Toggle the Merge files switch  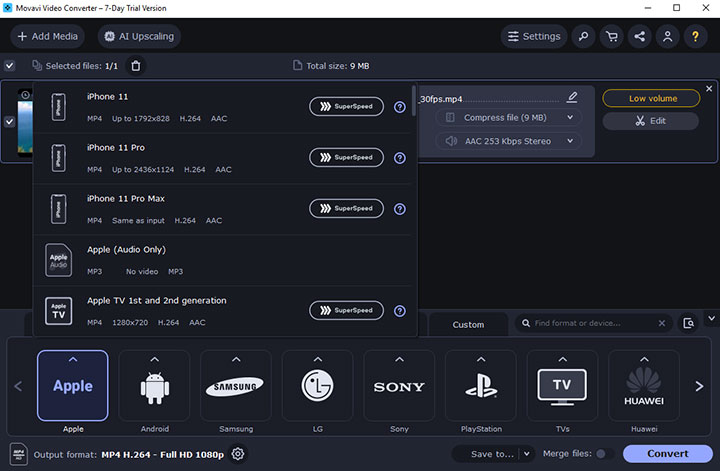tap(604, 454)
